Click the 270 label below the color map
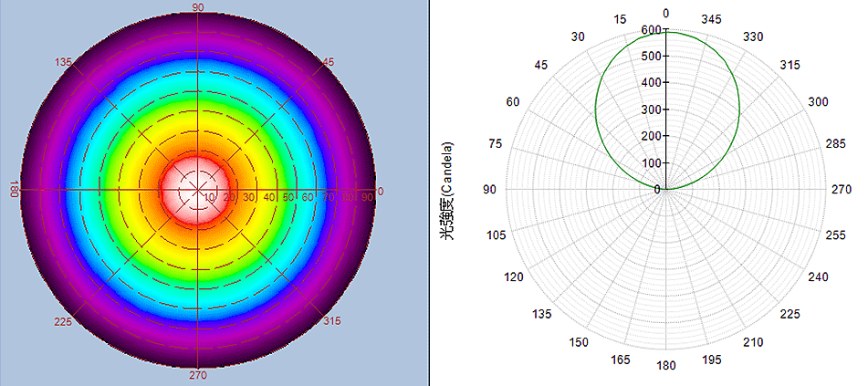The width and height of the screenshot is (868, 386). pyautogui.click(x=198, y=375)
